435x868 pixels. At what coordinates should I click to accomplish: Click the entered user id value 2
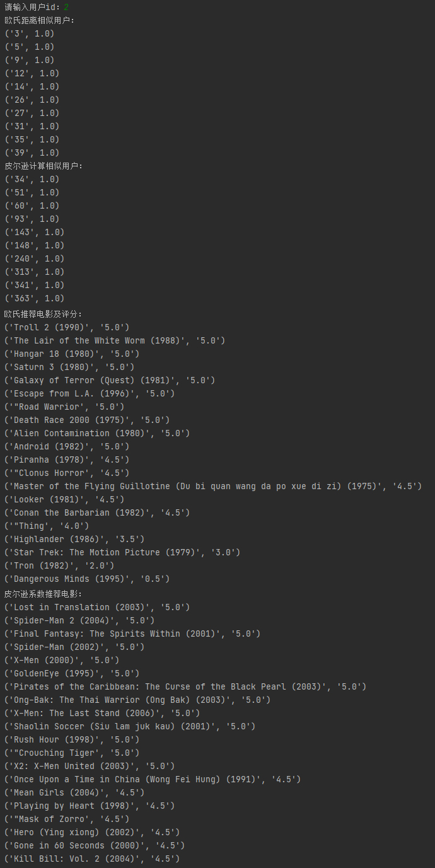[x=66, y=7]
